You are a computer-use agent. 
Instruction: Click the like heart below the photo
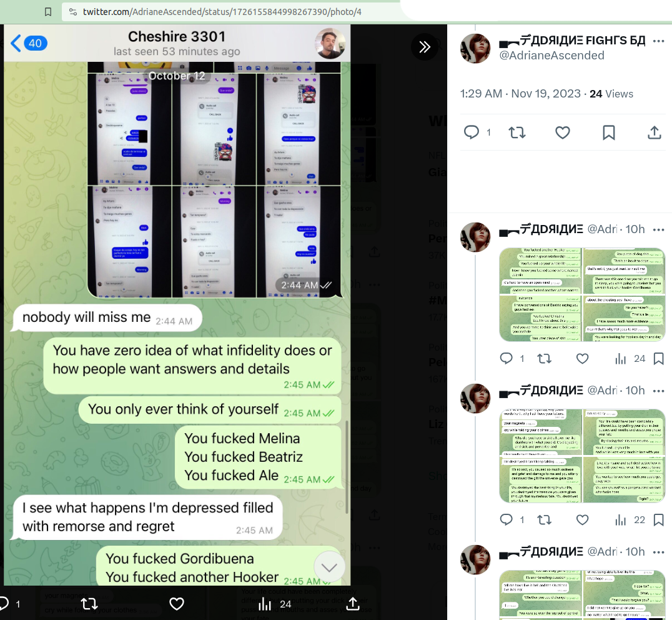click(177, 604)
